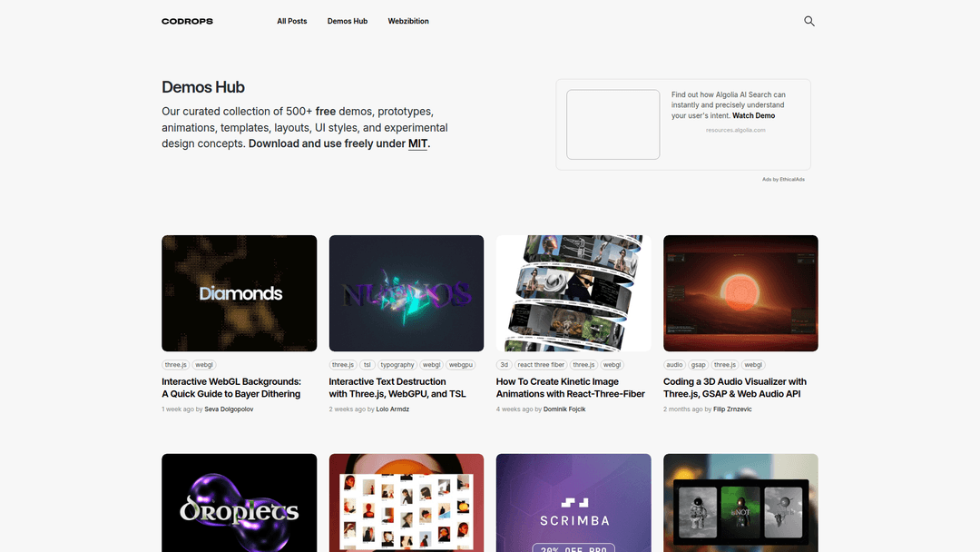Click the Scrimba promo card
This screenshot has width=980, height=552.
[x=573, y=503]
